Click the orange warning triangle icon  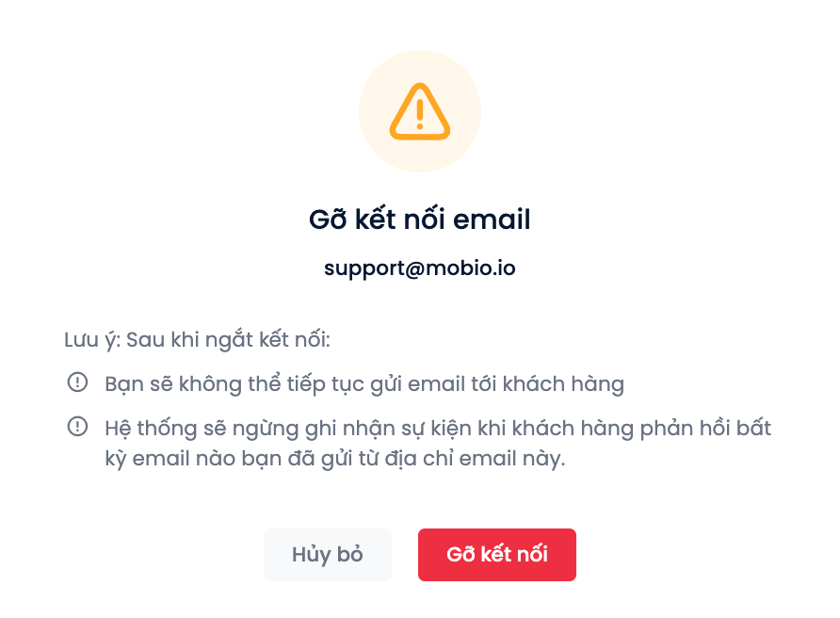click(419, 111)
